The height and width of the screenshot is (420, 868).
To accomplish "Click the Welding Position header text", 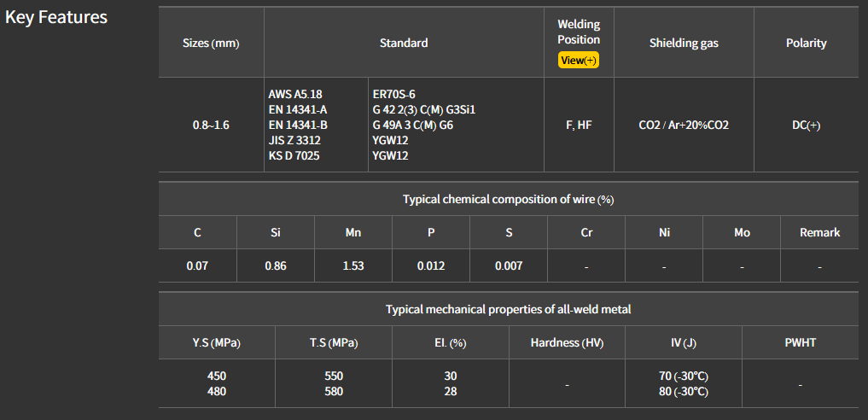I will tap(579, 32).
